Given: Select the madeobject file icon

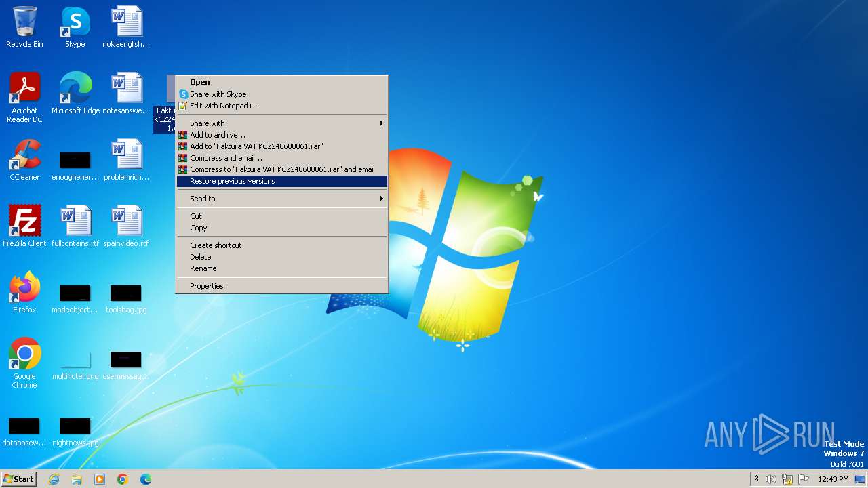Looking at the screenshot, I should tap(75, 299).
